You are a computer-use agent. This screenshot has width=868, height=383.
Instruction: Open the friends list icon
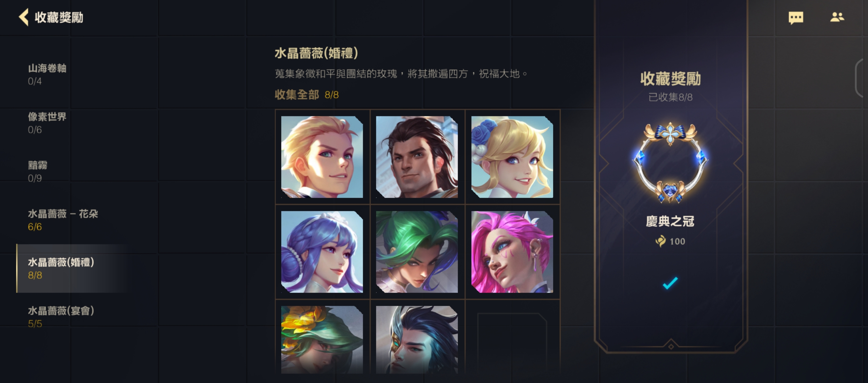click(x=837, y=17)
